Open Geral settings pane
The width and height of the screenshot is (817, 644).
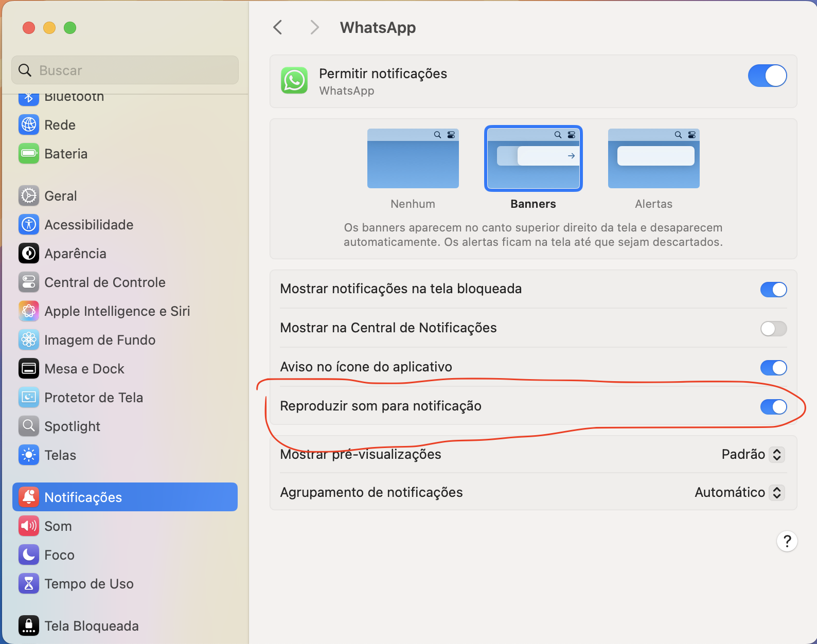125,195
